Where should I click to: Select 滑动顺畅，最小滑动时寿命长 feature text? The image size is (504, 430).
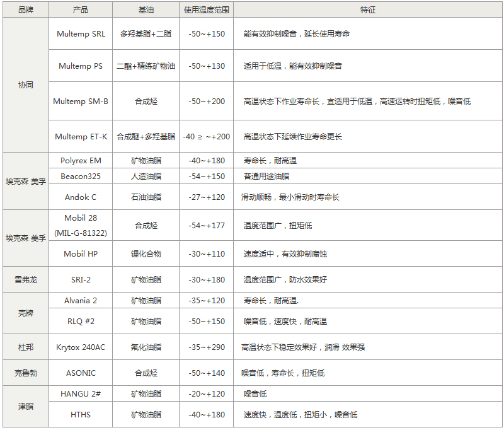(x=290, y=197)
